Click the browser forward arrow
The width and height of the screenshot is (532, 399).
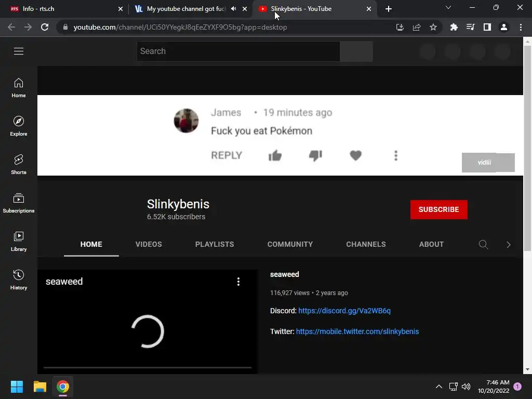28,27
